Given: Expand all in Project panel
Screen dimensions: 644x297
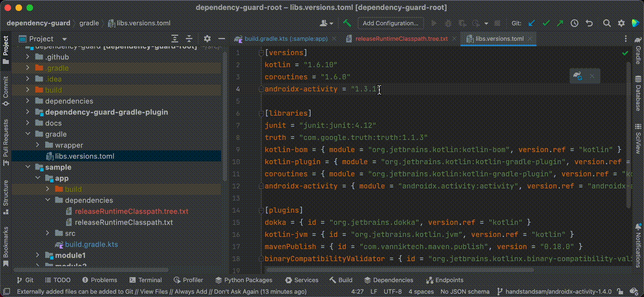Looking at the screenshot, I should [175, 39].
